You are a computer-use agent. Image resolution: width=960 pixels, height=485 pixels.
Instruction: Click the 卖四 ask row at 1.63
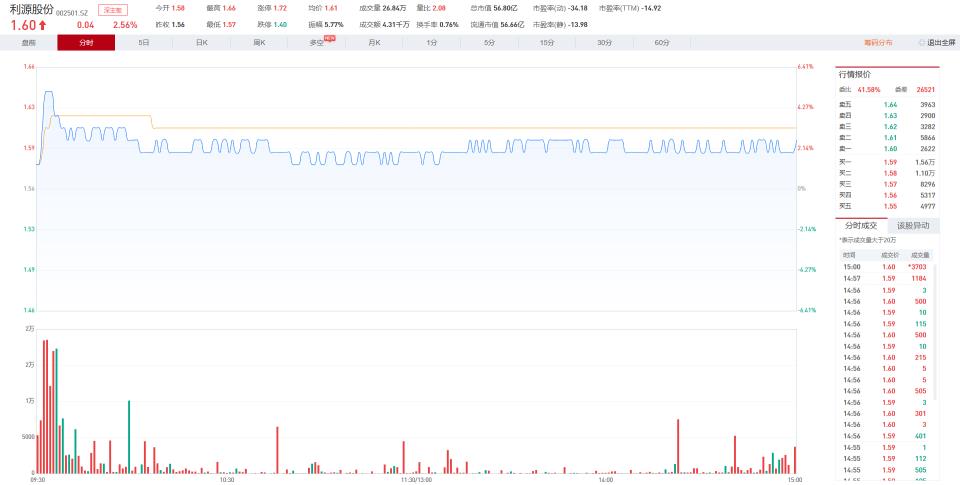tap(887, 116)
